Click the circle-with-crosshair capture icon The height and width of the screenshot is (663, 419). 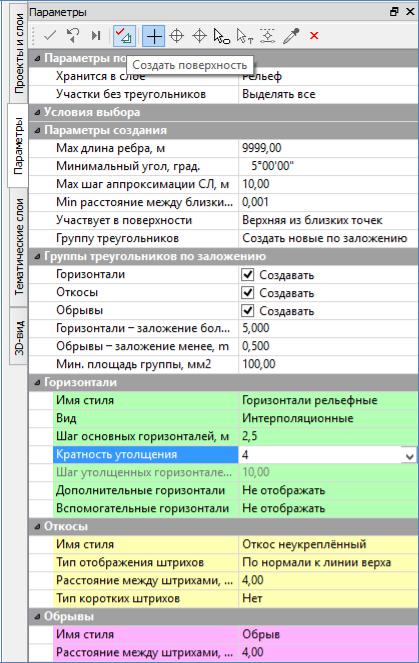click(x=176, y=36)
